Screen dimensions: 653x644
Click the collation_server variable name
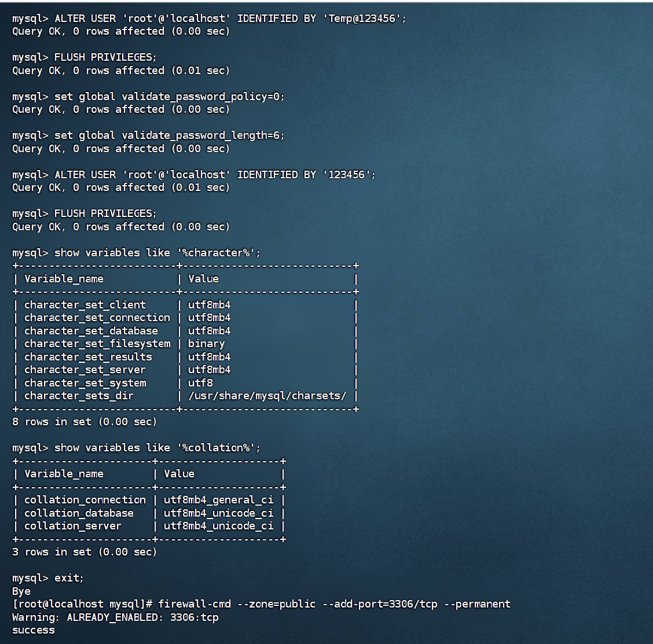(x=72, y=526)
